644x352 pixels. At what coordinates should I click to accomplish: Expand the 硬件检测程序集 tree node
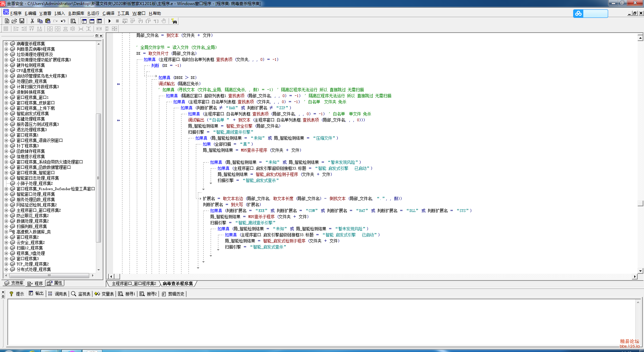pos(6,65)
